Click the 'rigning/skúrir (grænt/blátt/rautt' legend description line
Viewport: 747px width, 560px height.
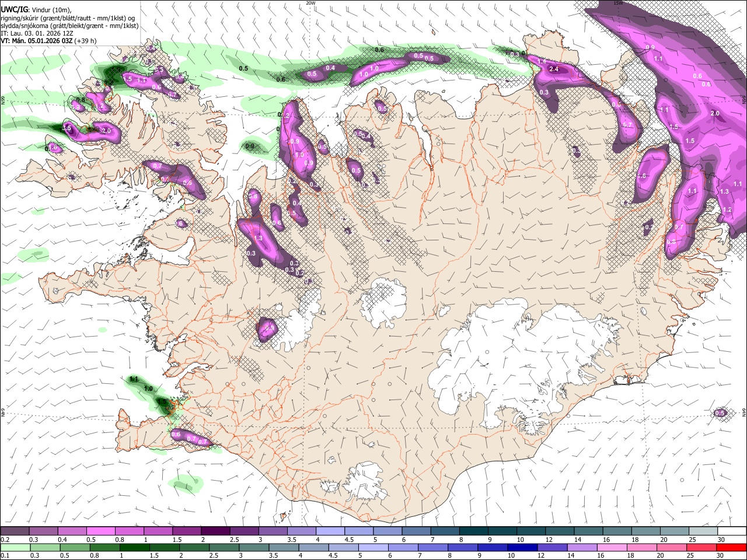click(x=68, y=17)
